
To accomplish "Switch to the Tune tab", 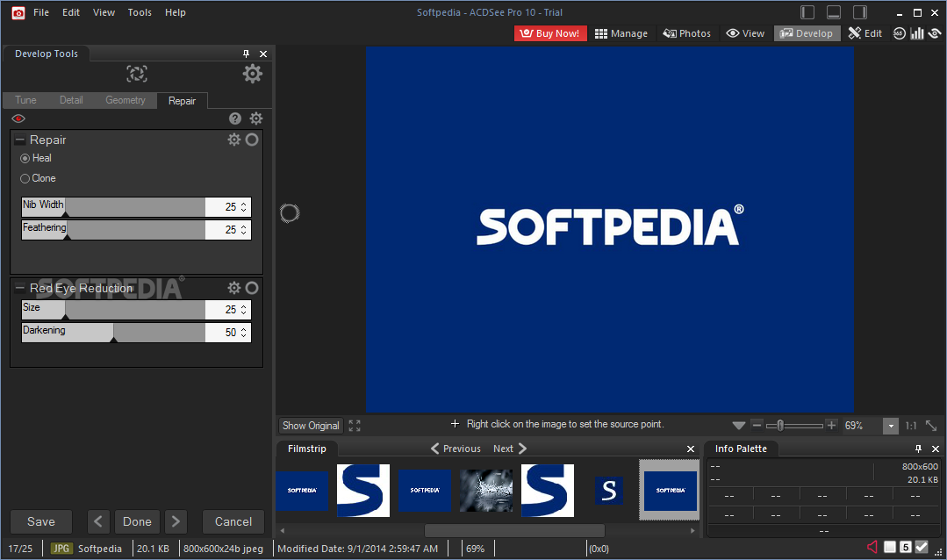I will pyautogui.click(x=26, y=100).
